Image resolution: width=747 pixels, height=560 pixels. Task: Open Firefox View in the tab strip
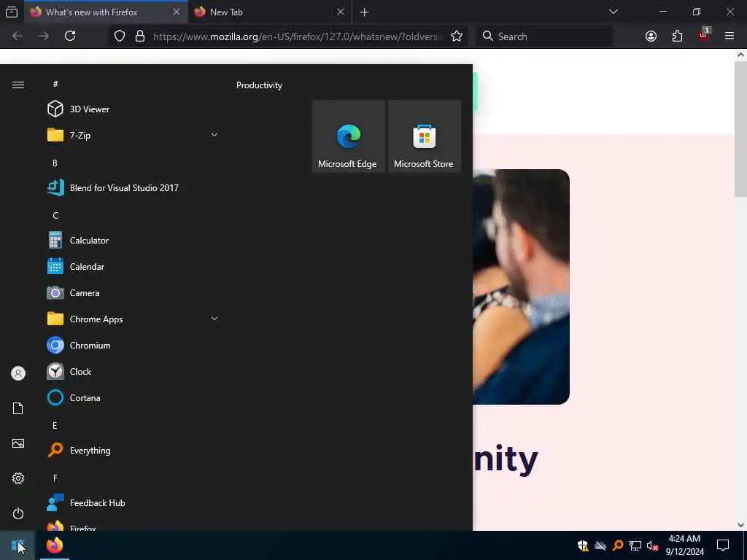[12, 12]
